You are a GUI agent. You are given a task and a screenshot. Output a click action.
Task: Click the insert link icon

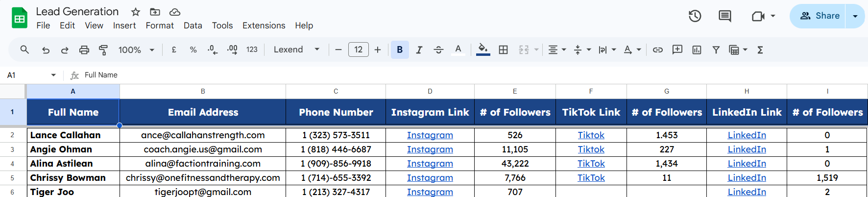[658, 49]
